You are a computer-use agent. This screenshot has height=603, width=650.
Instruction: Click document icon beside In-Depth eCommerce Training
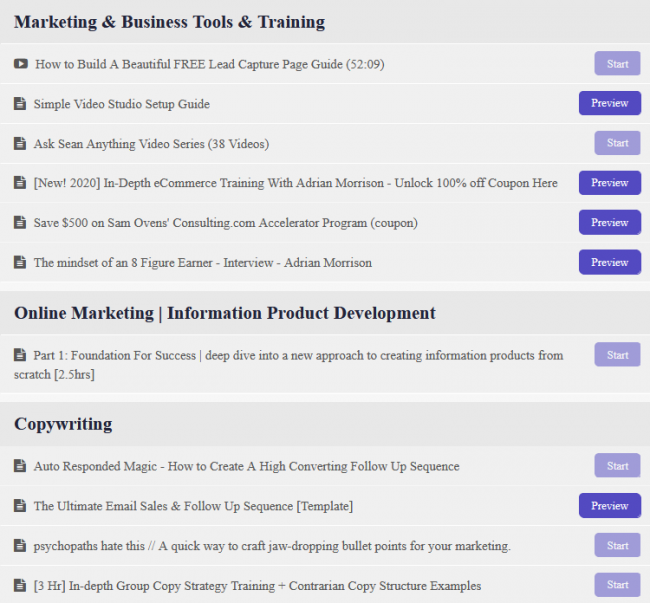pyautogui.click(x=20, y=183)
